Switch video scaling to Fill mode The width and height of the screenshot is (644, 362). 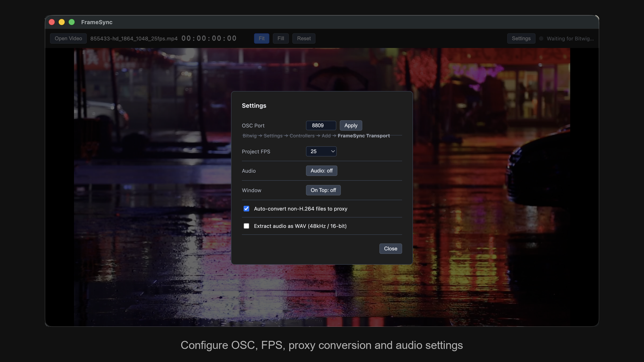280,38
